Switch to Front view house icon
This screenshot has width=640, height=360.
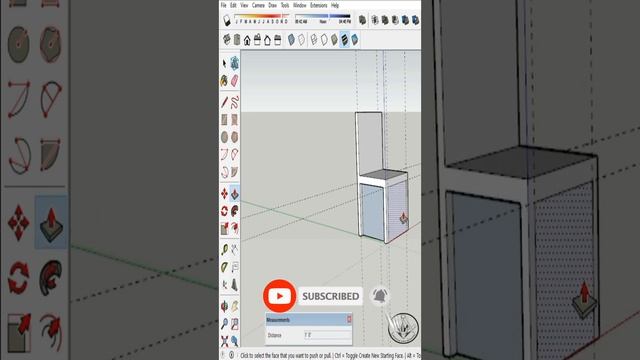pos(247,40)
